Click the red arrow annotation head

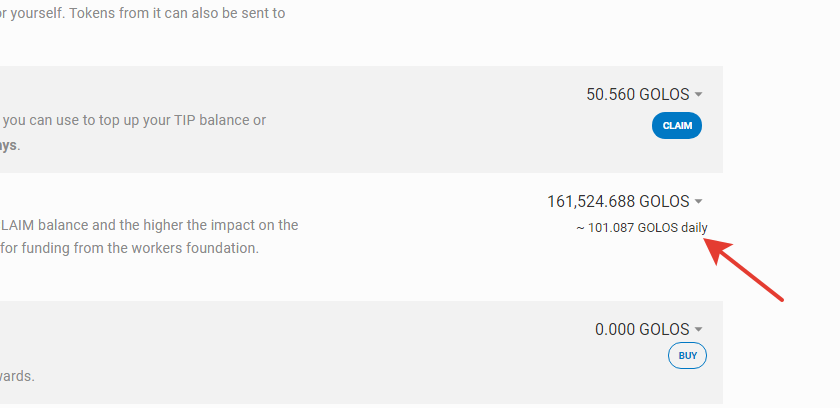(x=714, y=243)
